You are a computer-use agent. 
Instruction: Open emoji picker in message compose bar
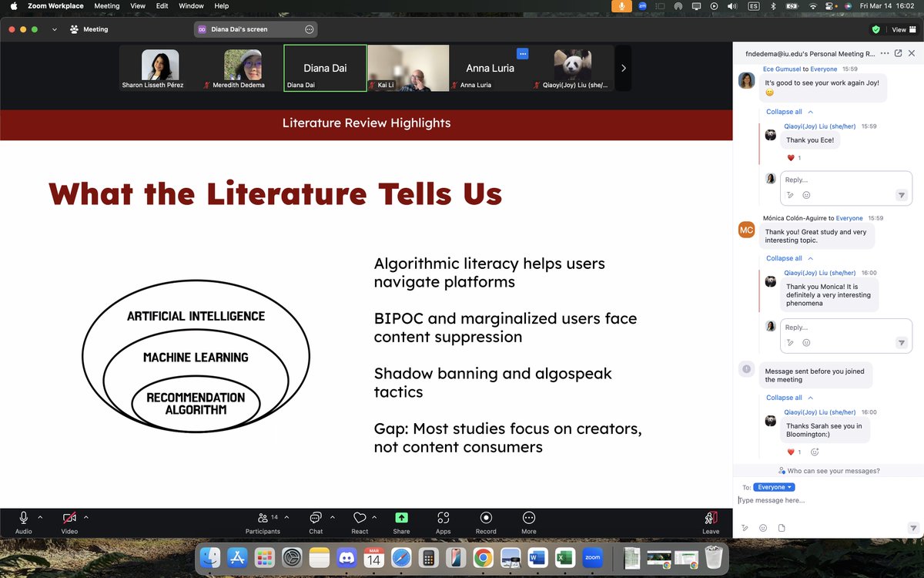click(x=763, y=528)
